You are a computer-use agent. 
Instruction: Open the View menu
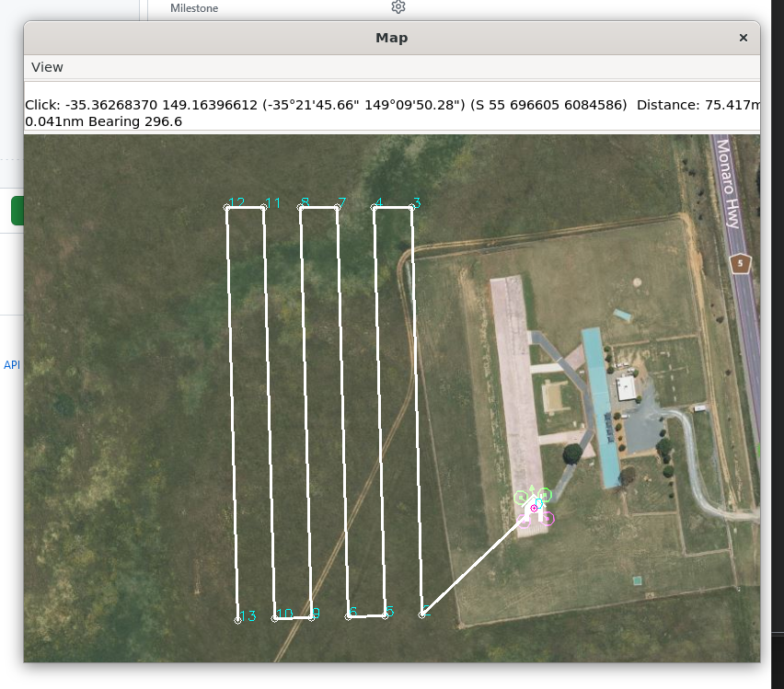coord(47,67)
